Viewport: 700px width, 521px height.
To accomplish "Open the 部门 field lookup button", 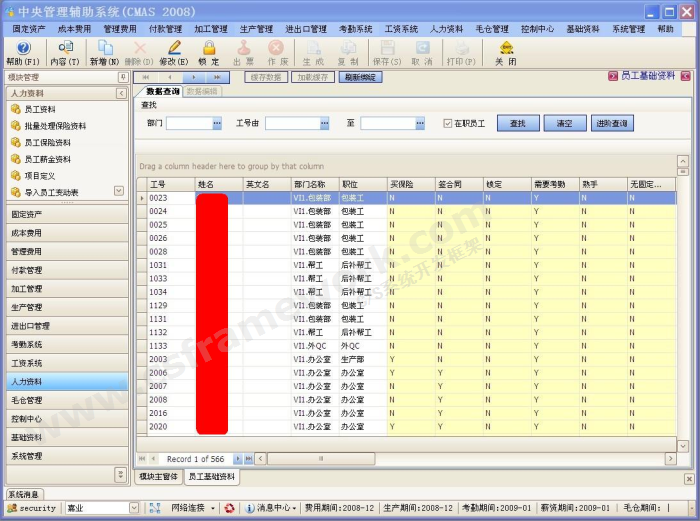I will point(216,123).
